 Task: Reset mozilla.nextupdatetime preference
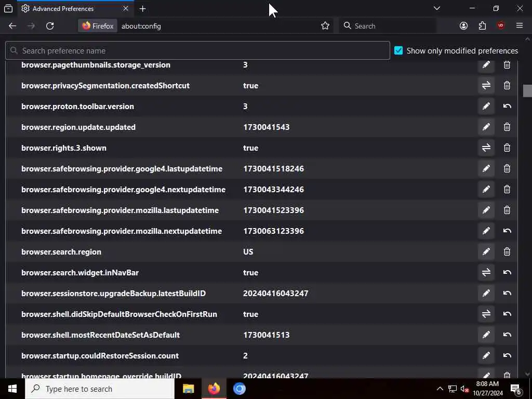507,231
